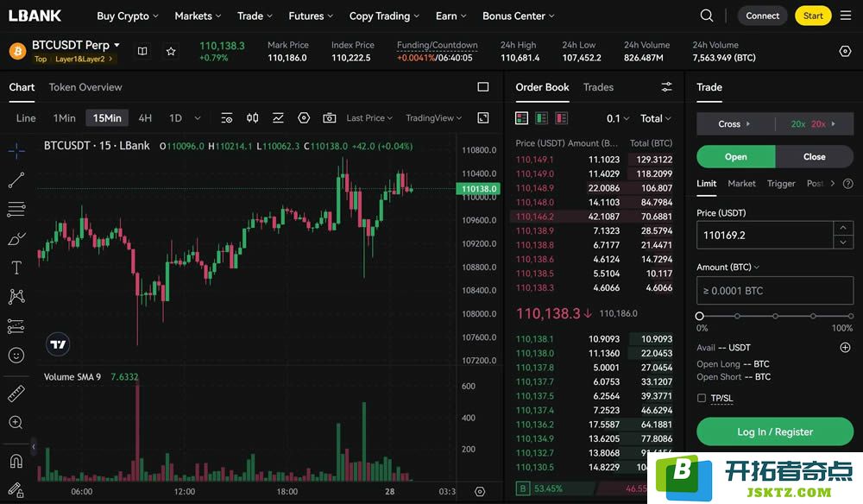The width and height of the screenshot is (863, 504).
Task: Expand more time intervals chevron
Action: click(x=198, y=117)
